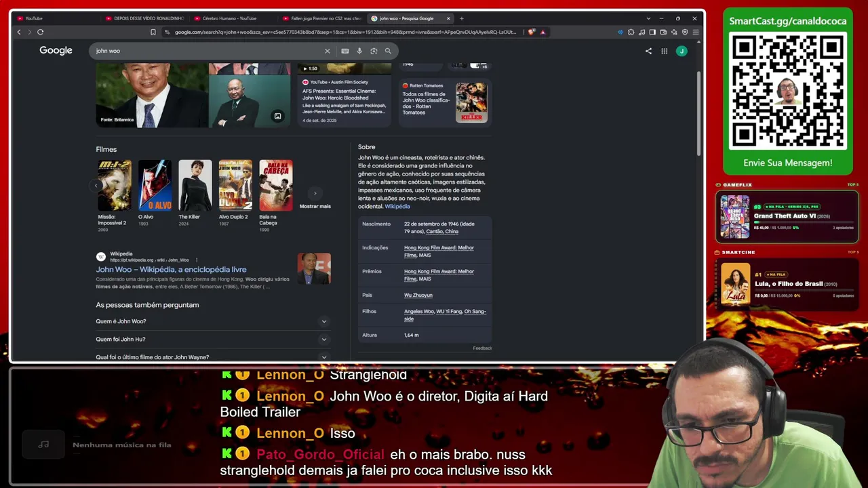868x488 pixels.
Task: Reload the page with the refresh icon
Action: [41, 32]
